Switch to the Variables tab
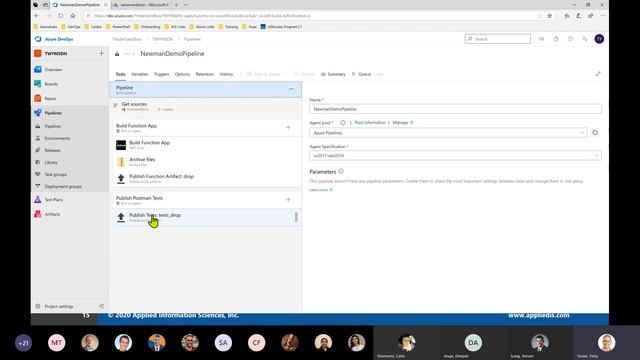The width and height of the screenshot is (640, 360). (140, 74)
